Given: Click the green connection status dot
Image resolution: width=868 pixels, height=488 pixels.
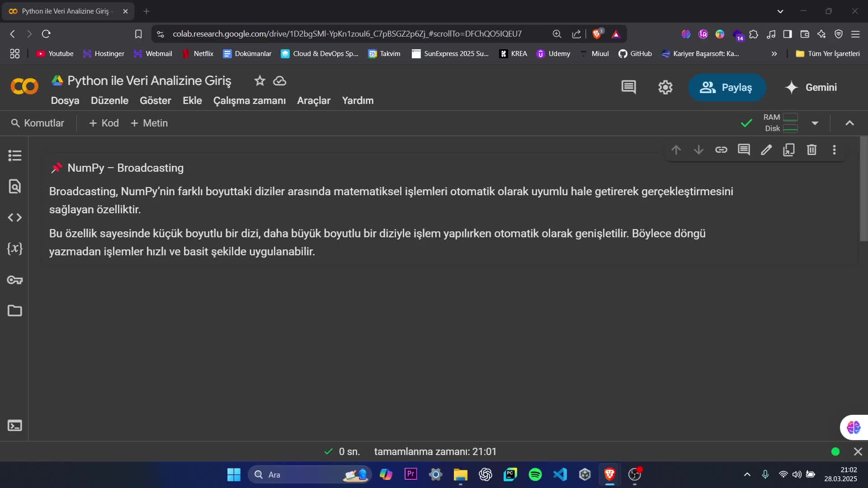Looking at the screenshot, I should [x=835, y=451].
